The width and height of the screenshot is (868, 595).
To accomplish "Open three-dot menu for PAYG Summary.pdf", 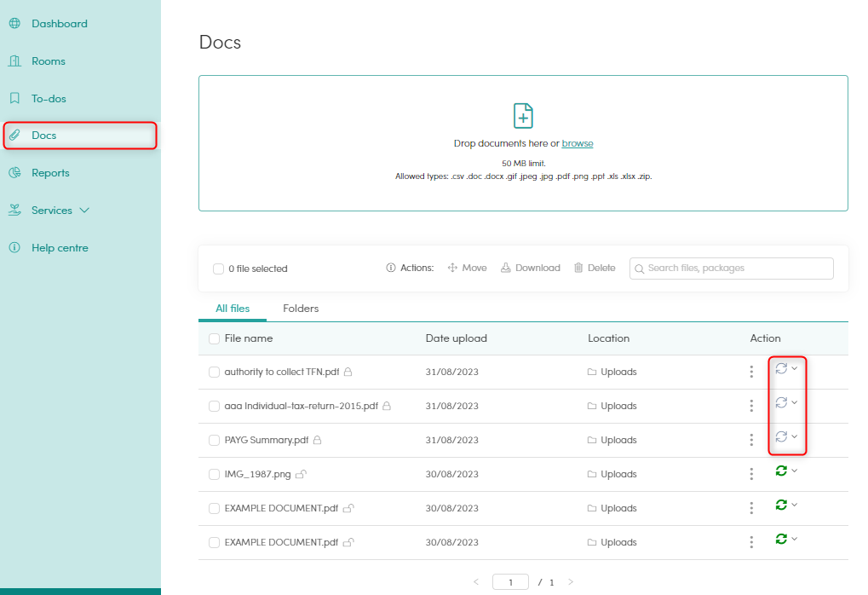I will click(751, 440).
